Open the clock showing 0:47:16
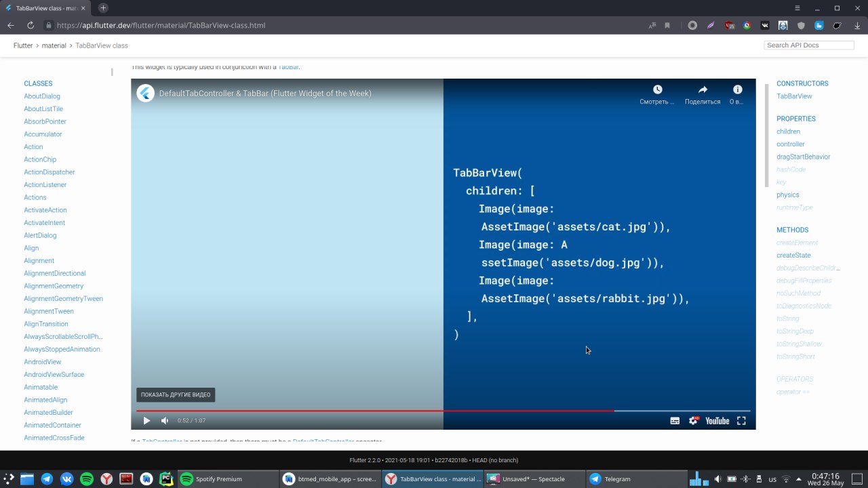 coord(825,479)
